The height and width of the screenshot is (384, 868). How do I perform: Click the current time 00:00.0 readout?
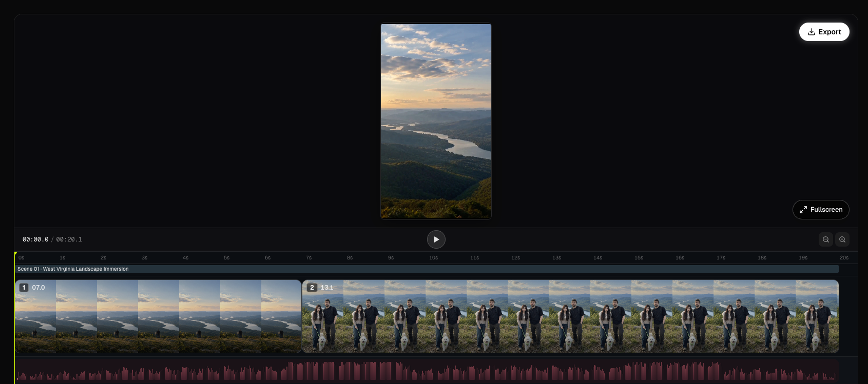35,239
